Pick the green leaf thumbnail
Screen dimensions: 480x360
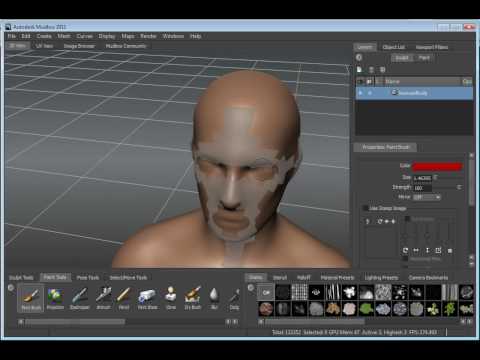pos(366,309)
